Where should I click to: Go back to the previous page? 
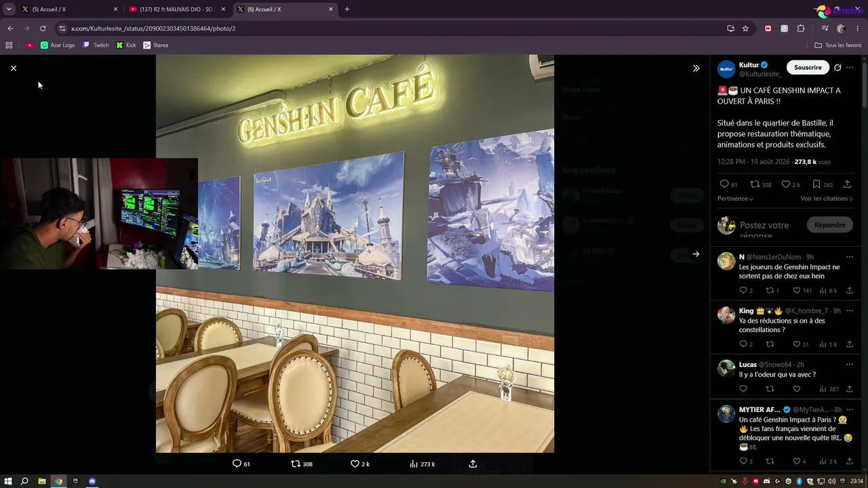click(10, 28)
